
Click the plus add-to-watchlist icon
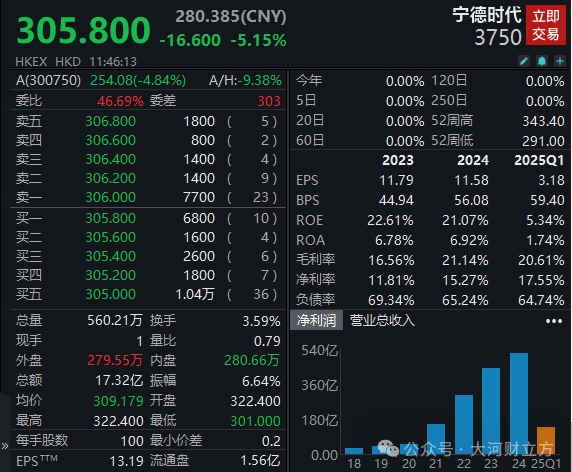[x=560, y=61]
